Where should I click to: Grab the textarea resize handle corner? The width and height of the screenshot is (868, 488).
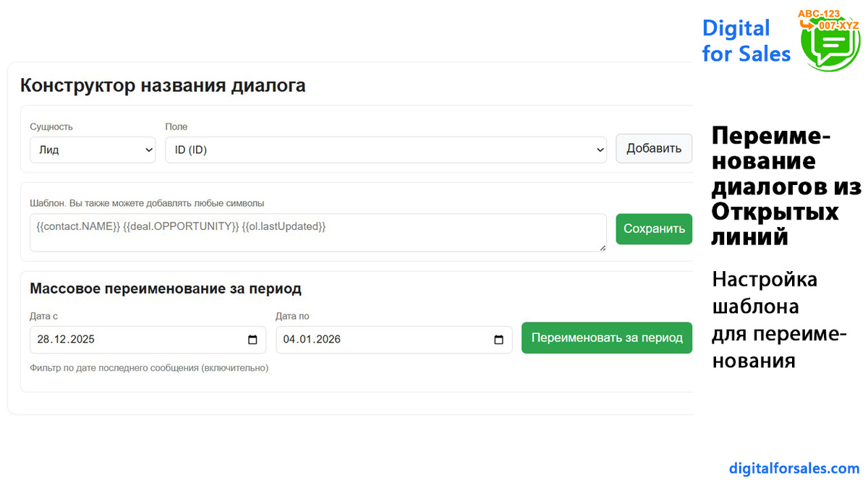pos(602,247)
